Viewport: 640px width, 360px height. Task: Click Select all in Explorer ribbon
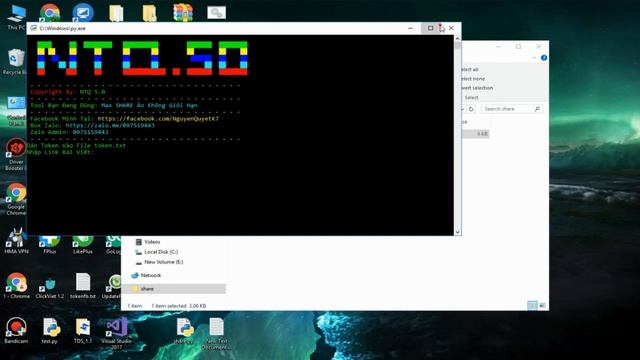[469, 69]
